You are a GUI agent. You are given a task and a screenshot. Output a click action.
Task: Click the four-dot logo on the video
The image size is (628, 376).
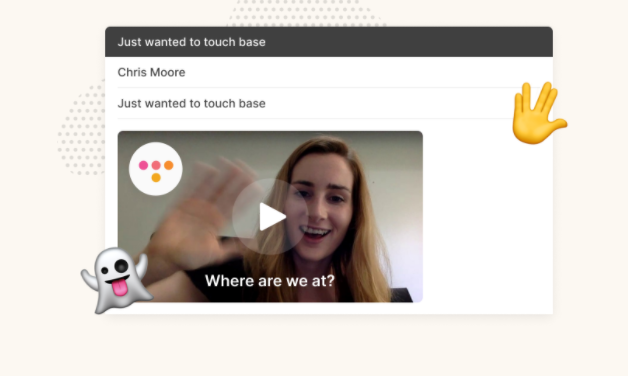point(156,169)
